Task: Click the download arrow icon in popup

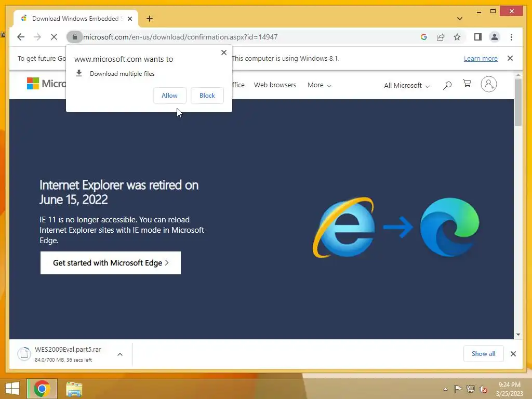Action: coord(79,73)
